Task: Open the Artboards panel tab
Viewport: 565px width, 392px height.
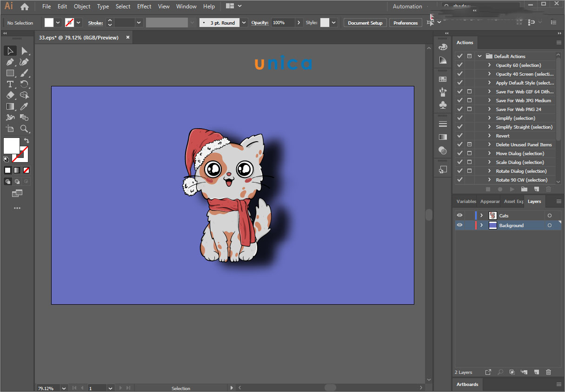Action: pyautogui.click(x=467, y=384)
